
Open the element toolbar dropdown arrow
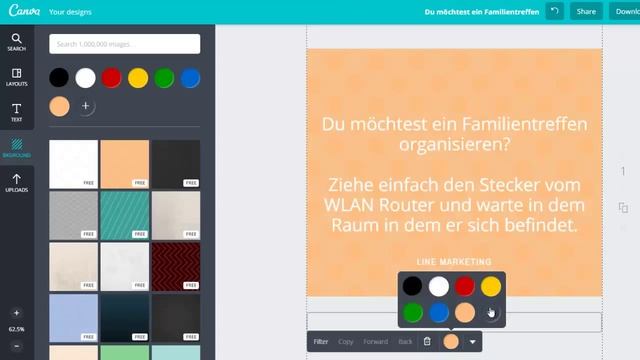click(x=472, y=342)
